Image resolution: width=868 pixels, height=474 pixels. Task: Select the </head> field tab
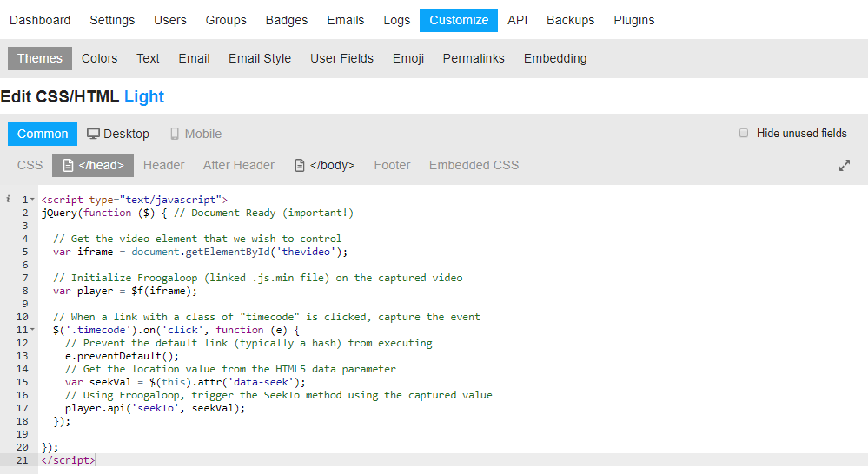(x=93, y=165)
